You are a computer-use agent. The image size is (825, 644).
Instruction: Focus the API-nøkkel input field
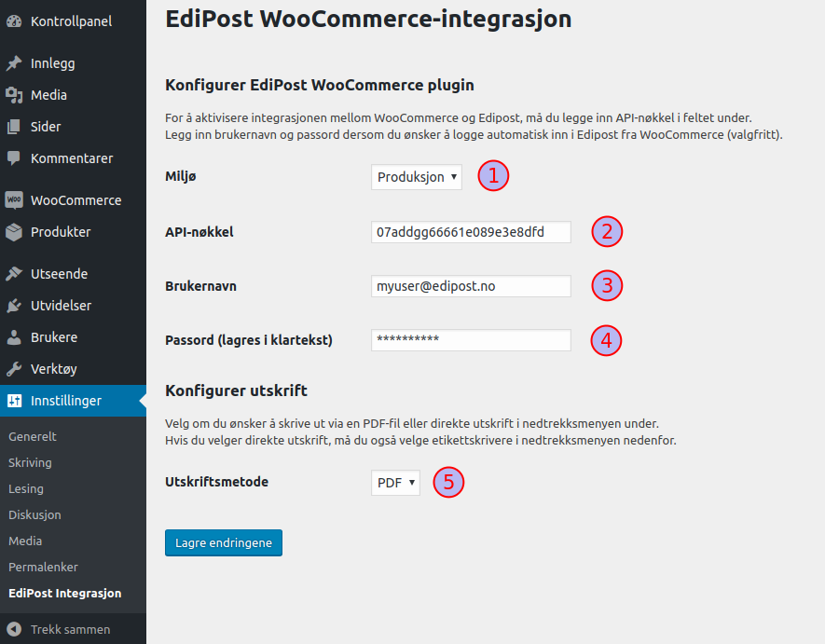(471, 232)
